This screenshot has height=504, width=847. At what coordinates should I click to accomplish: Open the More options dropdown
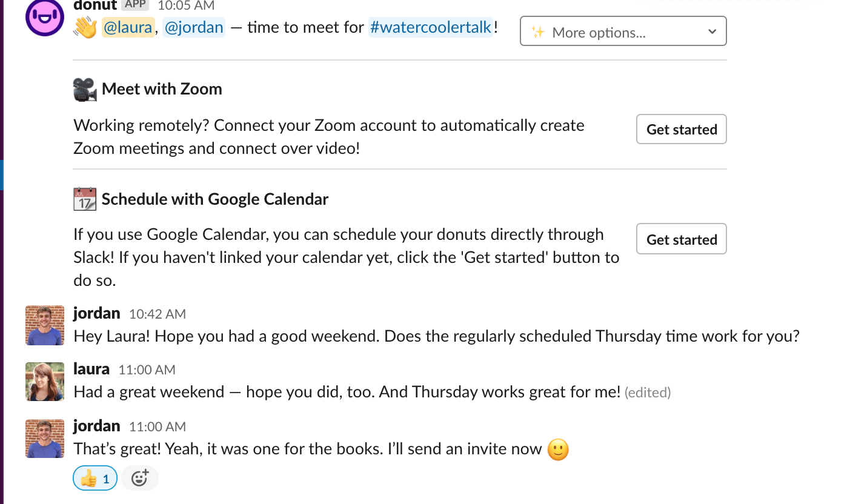(623, 31)
